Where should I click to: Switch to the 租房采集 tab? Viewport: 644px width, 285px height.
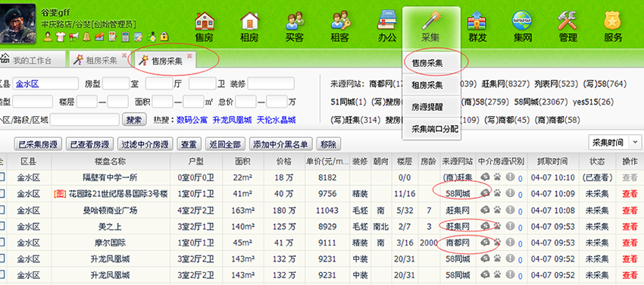[101, 61]
